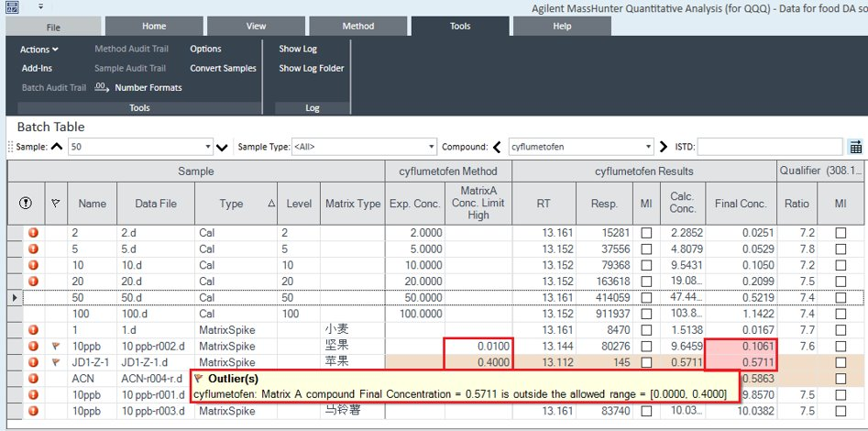Go to next compound using the right arrow
This screenshot has width=868, height=431.
664,148
